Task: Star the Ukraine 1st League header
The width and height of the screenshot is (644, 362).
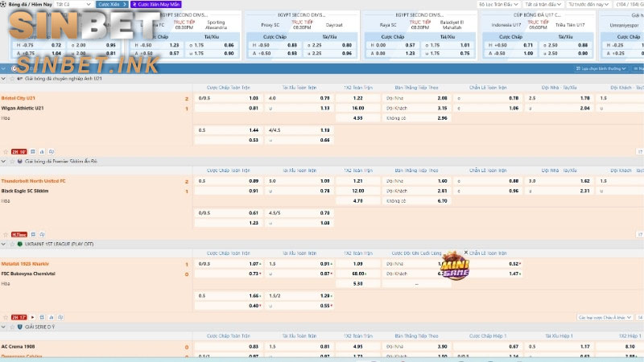Action: [x=12, y=244]
